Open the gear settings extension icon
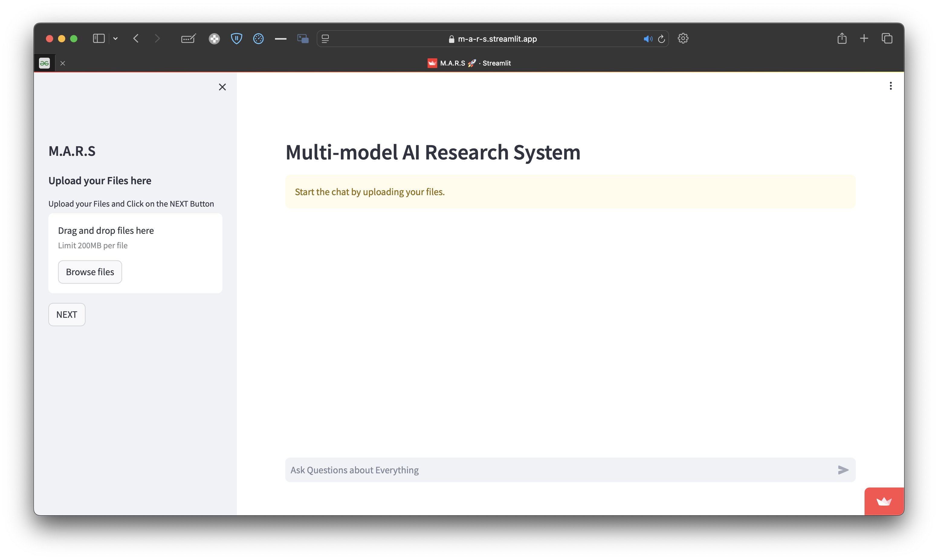This screenshot has height=560, width=938. [683, 38]
